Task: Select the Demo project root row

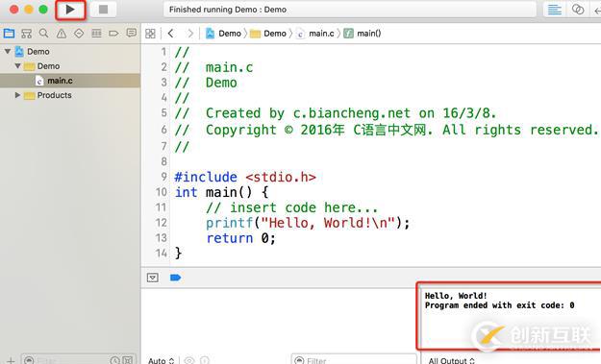Action: [x=70, y=51]
